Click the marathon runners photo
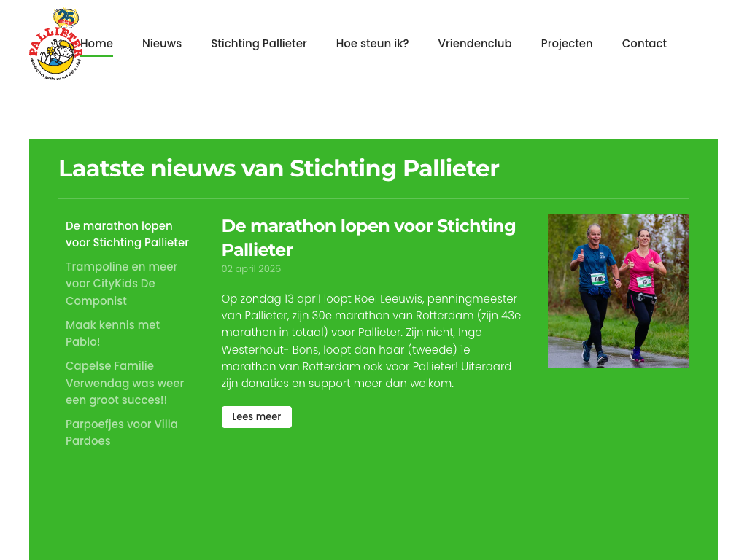This screenshot has width=747, height=560. point(618,291)
